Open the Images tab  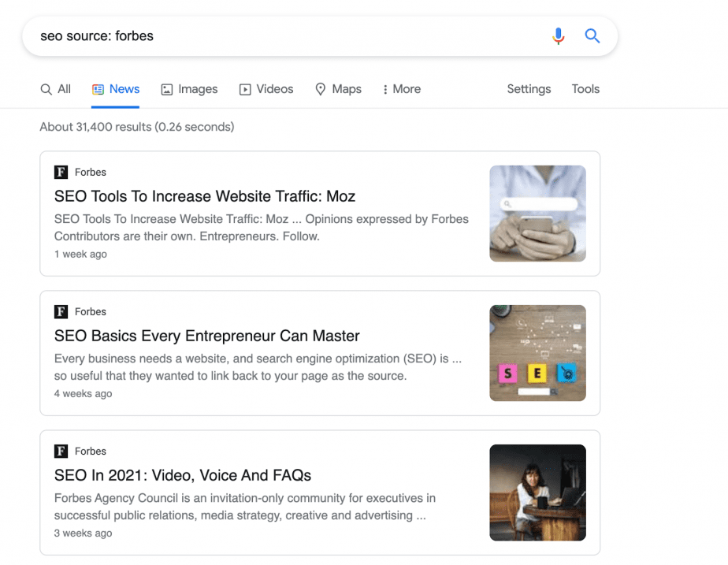pyautogui.click(x=189, y=89)
